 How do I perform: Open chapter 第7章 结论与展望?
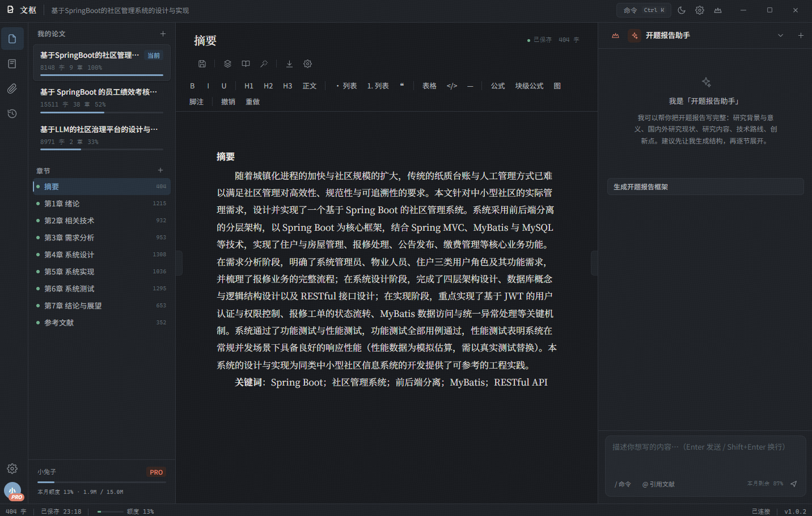(102, 306)
